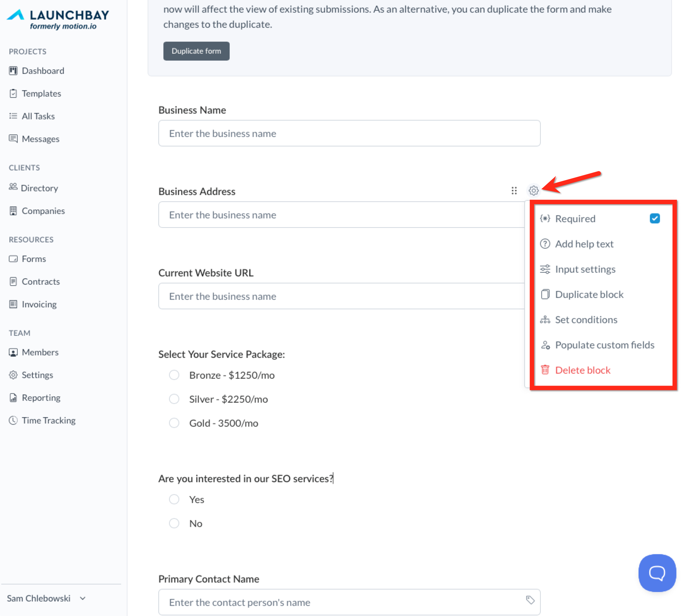Select Gold - 3500/mo radio option
The height and width of the screenshot is (616, 689).
[174, 423]
